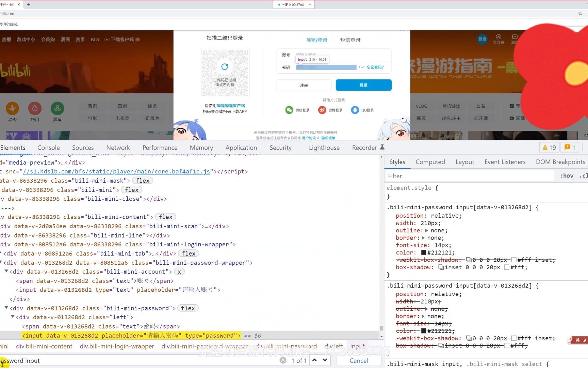Open the 动态 orange circle icon
The width and height of the screenshot is (588, 368).
click(12, 108)
